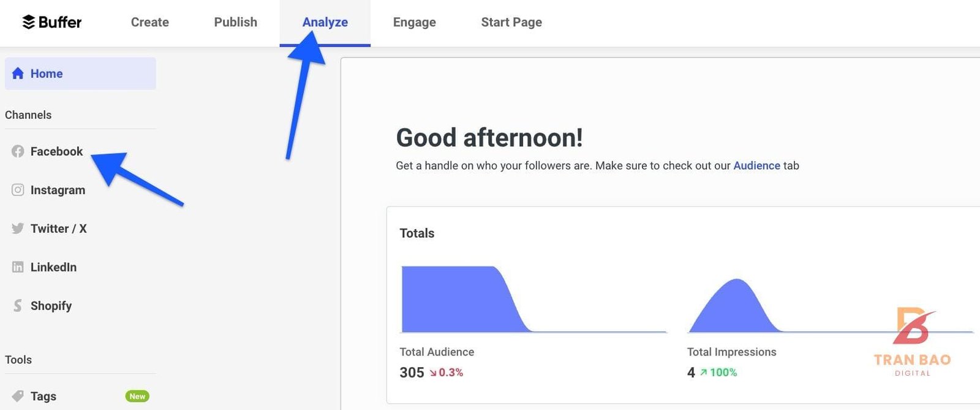
Task: Select the Analyze tab
Action: point(325,22)
